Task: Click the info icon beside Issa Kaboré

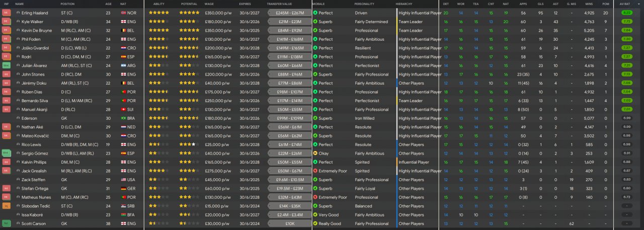Action: point(18,215)
